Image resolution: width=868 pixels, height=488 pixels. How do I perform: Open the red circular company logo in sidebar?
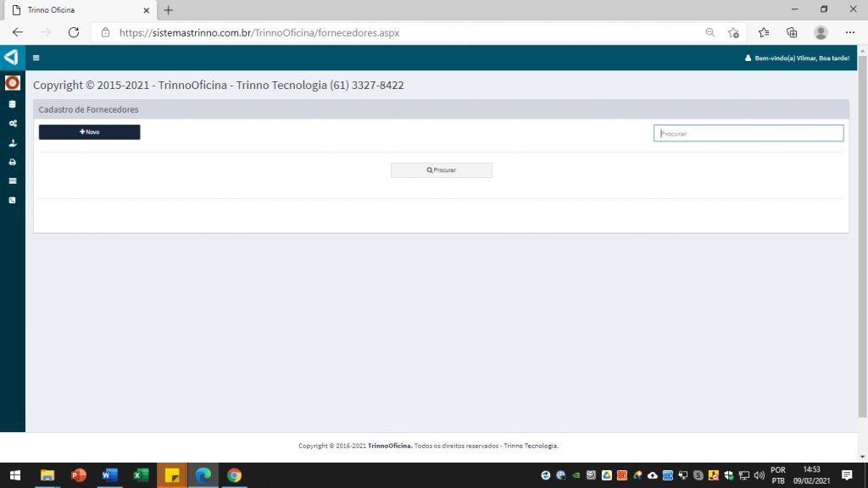tap(12, 83)
